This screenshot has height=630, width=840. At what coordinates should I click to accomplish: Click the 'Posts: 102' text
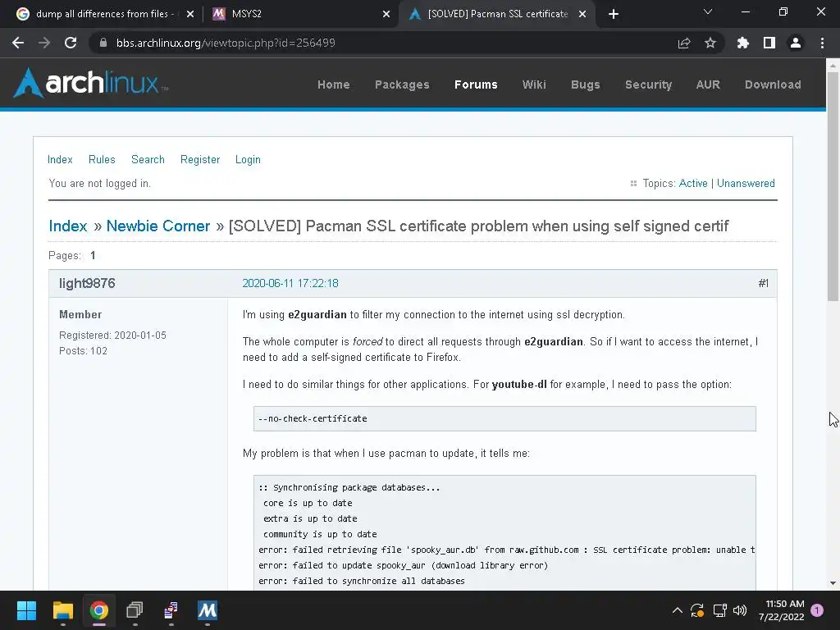coord(83,351)
